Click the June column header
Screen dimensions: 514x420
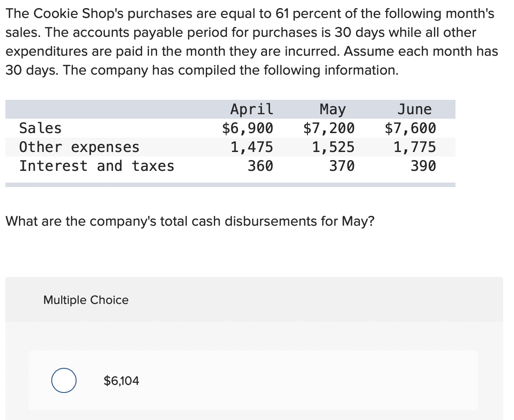pos(415,109)
